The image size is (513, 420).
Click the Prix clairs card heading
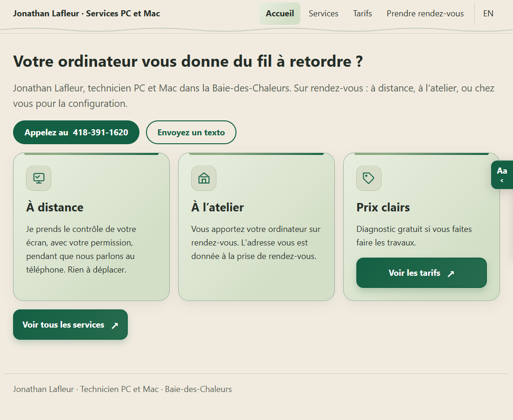coord(383,207)
